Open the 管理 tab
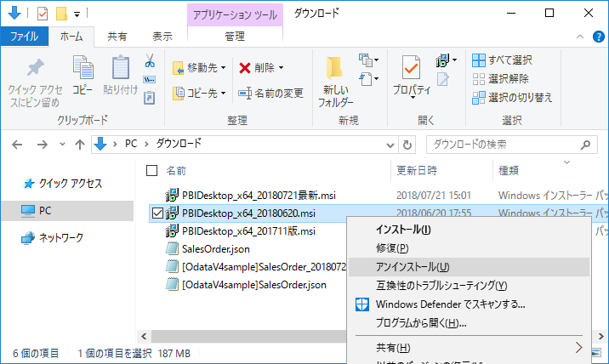The width and height of the screenshot is (609, 364). [235, 37]
